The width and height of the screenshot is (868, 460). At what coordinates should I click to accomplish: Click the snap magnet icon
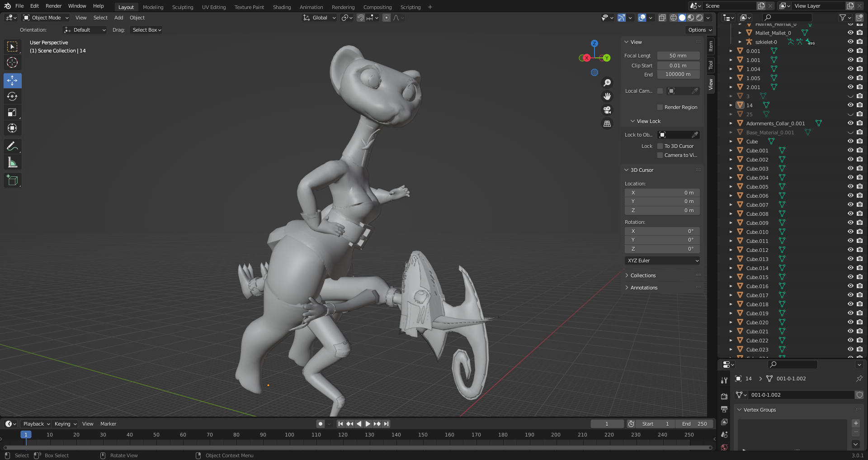[x=361, y=18]
